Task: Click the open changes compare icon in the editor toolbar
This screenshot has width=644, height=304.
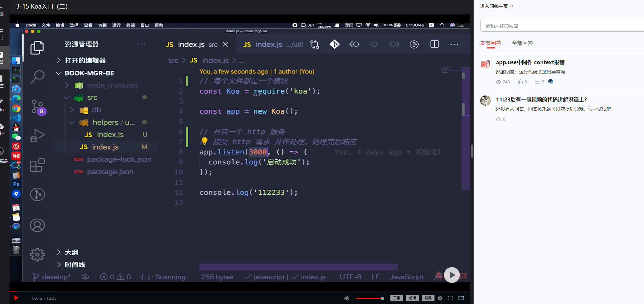Action: (x=314, y=44)
